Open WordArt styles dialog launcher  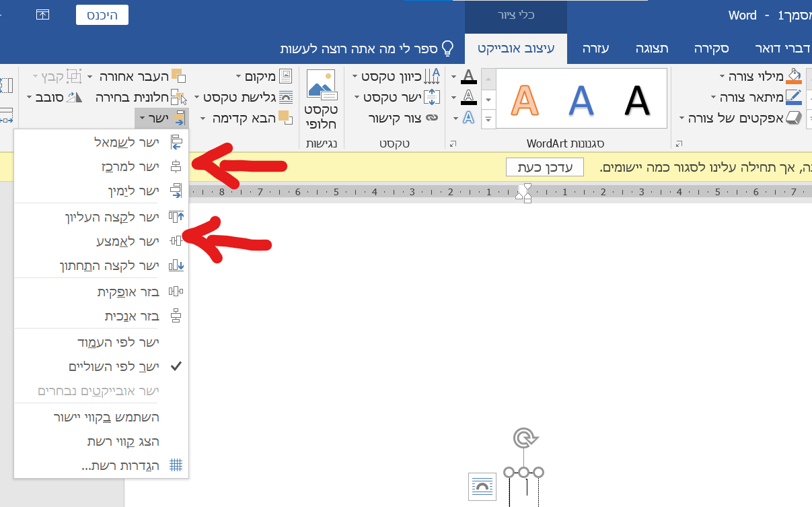click(x=453, y=143)
